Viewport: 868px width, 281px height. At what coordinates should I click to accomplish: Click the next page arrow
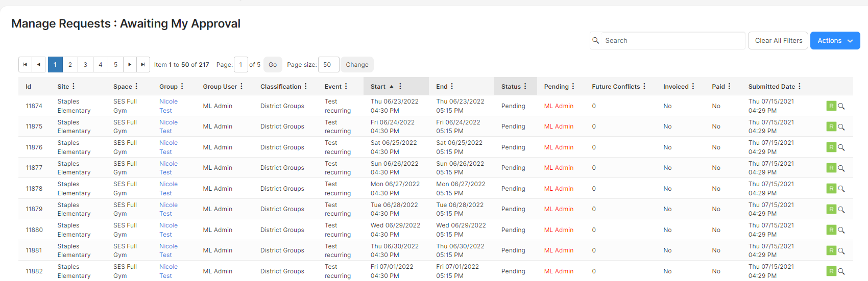[x=130, y=65]
